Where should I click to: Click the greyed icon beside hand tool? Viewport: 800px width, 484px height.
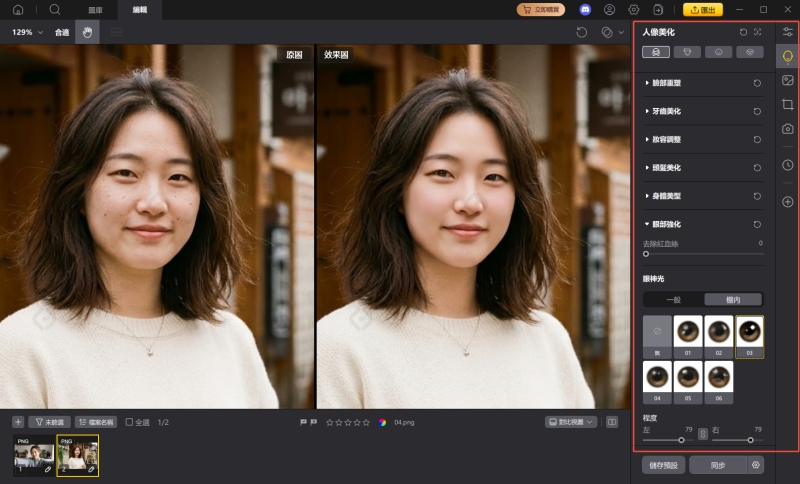click(x=116, y=32)
